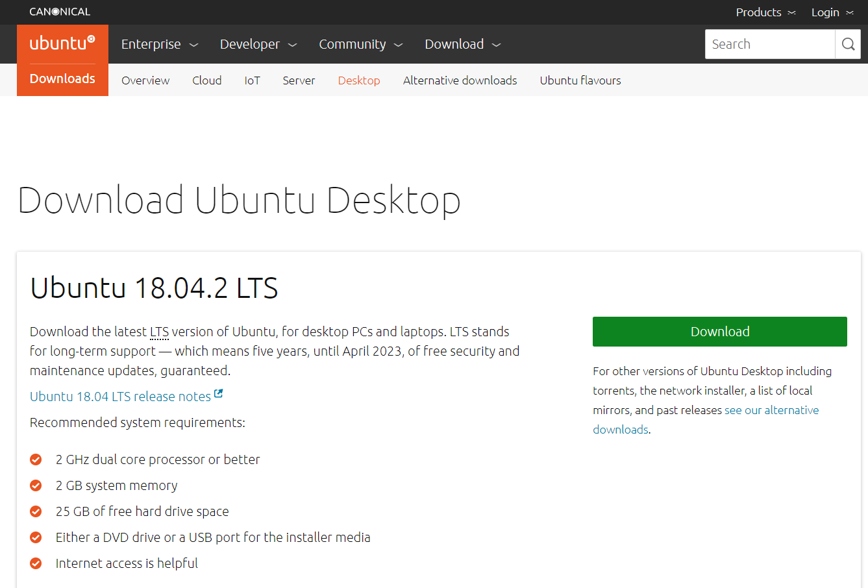Screen dimensions: 868x588
Task: Click the Canonical logo text
Action: 60,12
